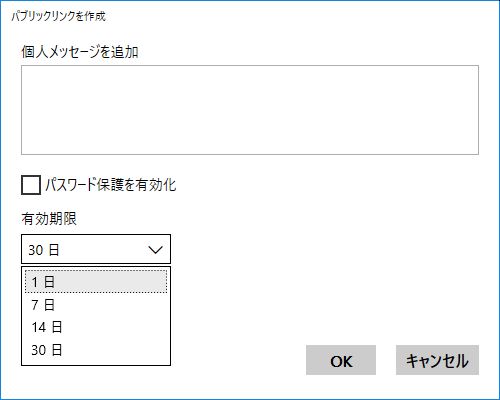Viewport: 500px width, 400px height.
Task: Click the パスワード保護を有効化 label text
Action: tap(111, 185)
